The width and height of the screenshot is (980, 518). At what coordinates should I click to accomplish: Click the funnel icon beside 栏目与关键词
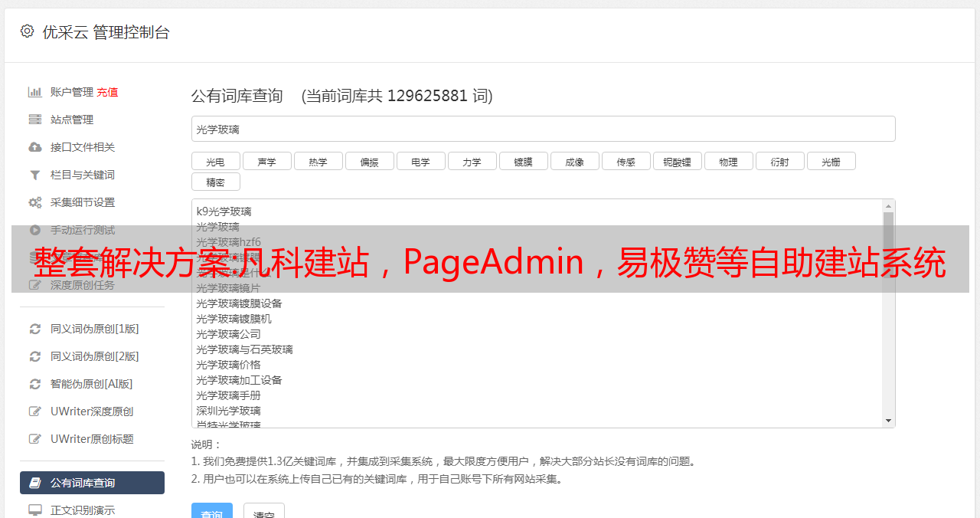(35, 175)
